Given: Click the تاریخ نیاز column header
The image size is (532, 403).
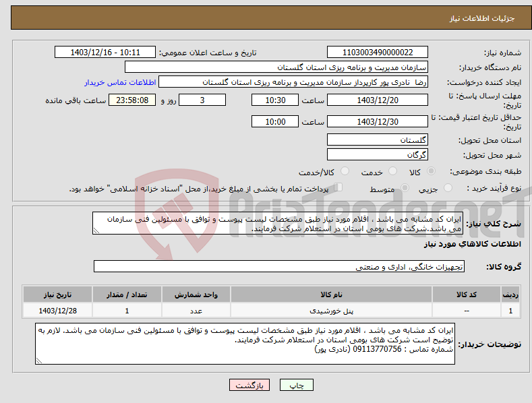Looking at the screenshot, I should click(x=58, y=294).
